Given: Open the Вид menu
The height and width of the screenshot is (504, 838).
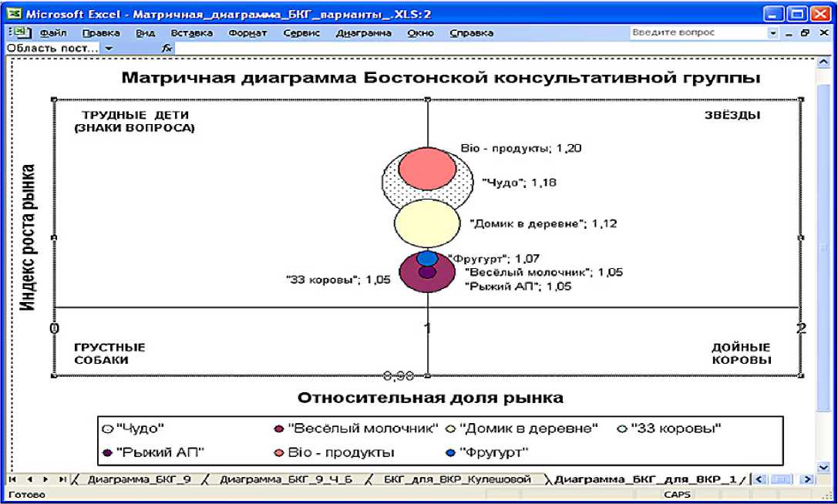Looking at the screenshot, I should click(x=145, y=33).
